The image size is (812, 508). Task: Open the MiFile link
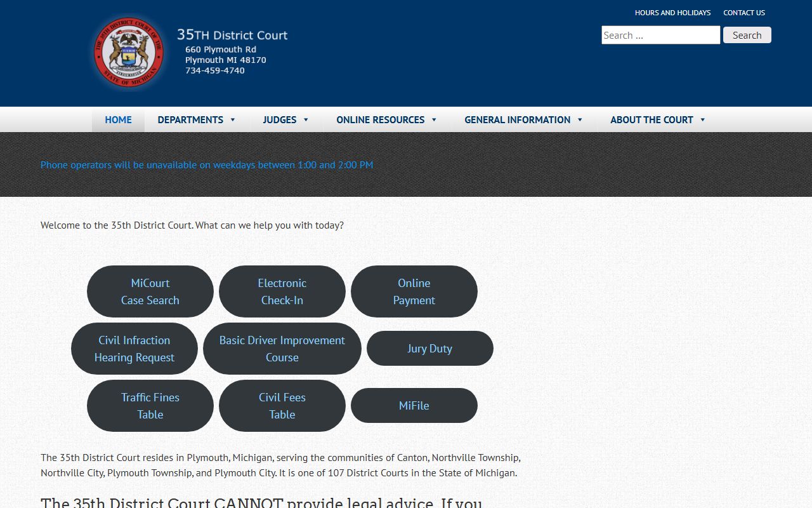click(x=414, y=406)
